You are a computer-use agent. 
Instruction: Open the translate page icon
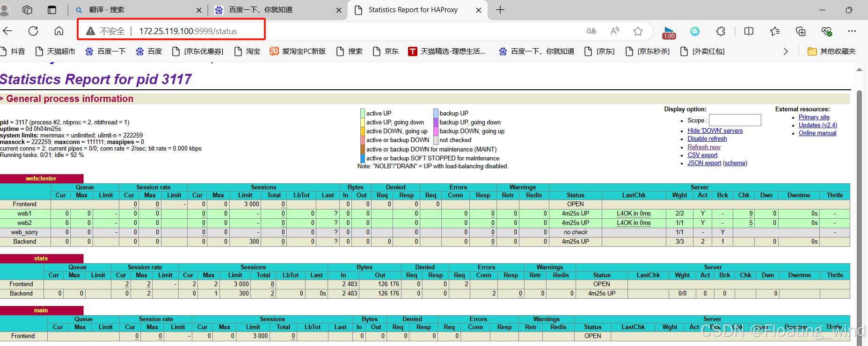point(591,31)
